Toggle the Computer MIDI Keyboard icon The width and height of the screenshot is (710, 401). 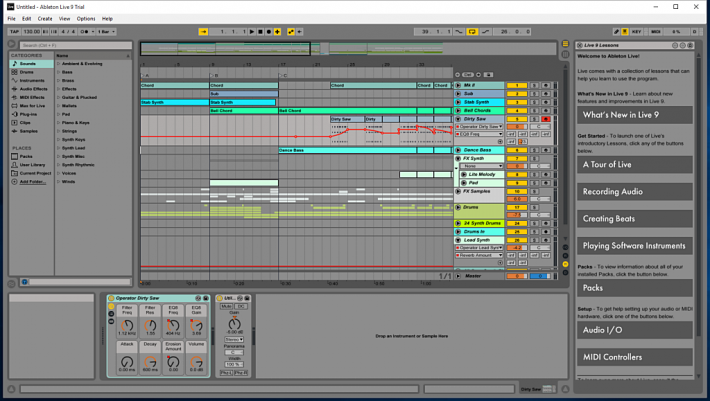(624, 32)
